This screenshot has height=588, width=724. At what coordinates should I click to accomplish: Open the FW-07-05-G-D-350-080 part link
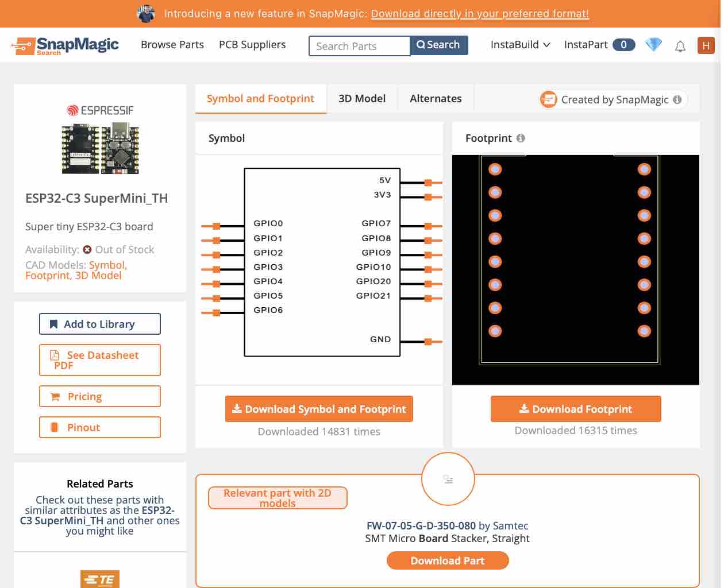pos(421,525)
